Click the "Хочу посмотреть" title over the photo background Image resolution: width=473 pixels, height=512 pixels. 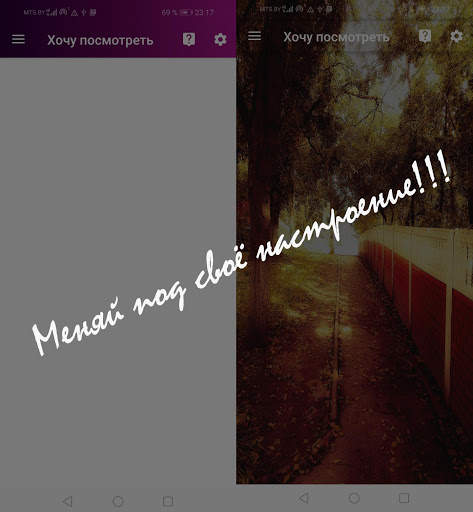pos(336,37)
